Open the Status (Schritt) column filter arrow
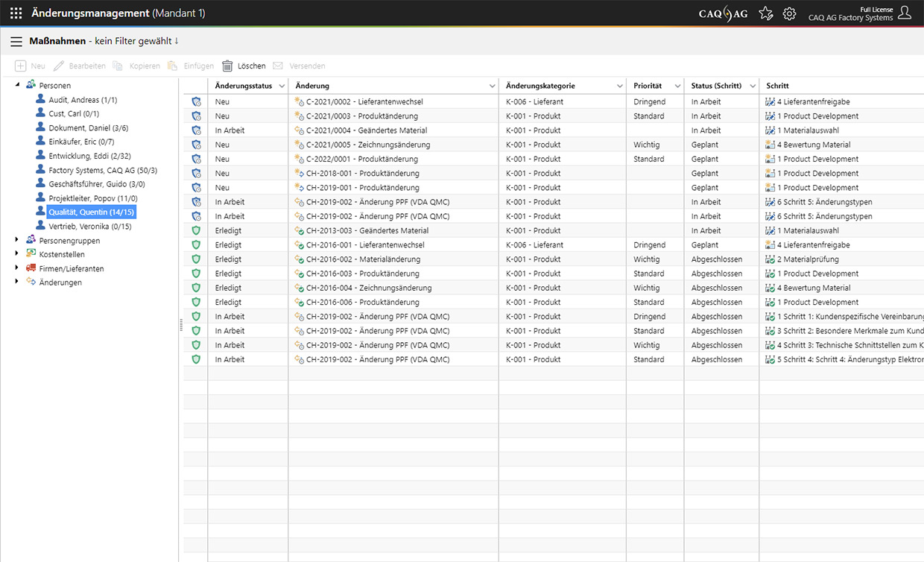924x562 pixels. coord(752,86)
